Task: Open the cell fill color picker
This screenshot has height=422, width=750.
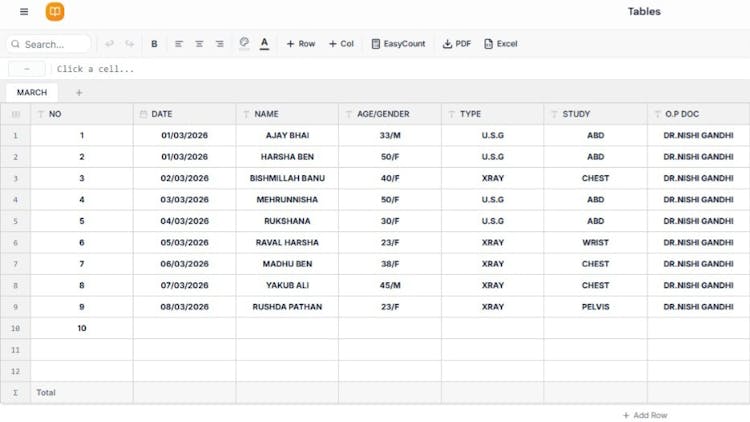Action: coord(244,44)
